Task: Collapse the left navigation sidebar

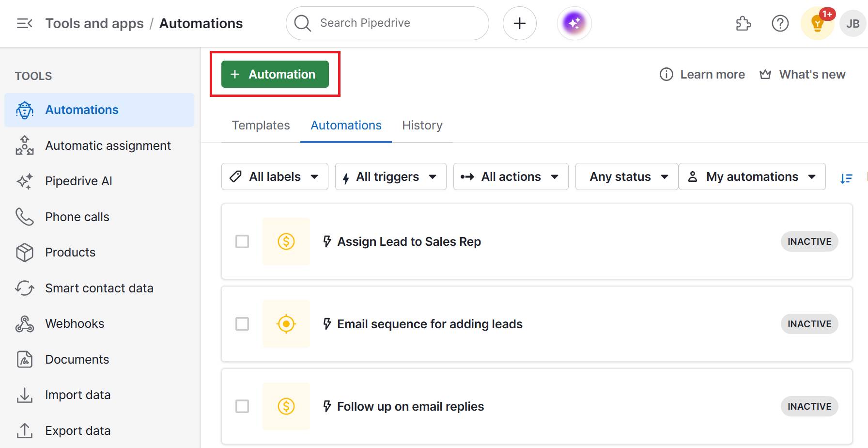Action: pyautogui.click(x=24, y=23)
